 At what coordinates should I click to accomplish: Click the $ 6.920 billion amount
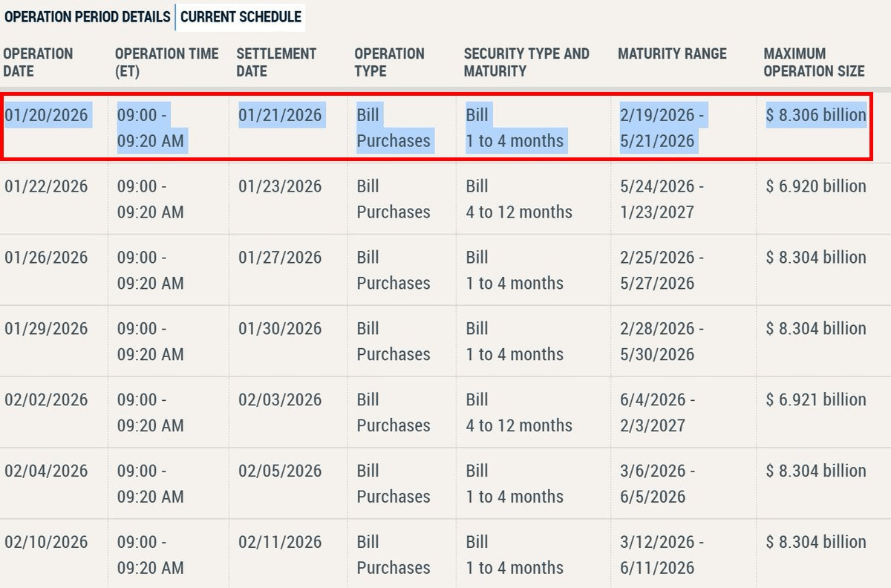point(816,186)
